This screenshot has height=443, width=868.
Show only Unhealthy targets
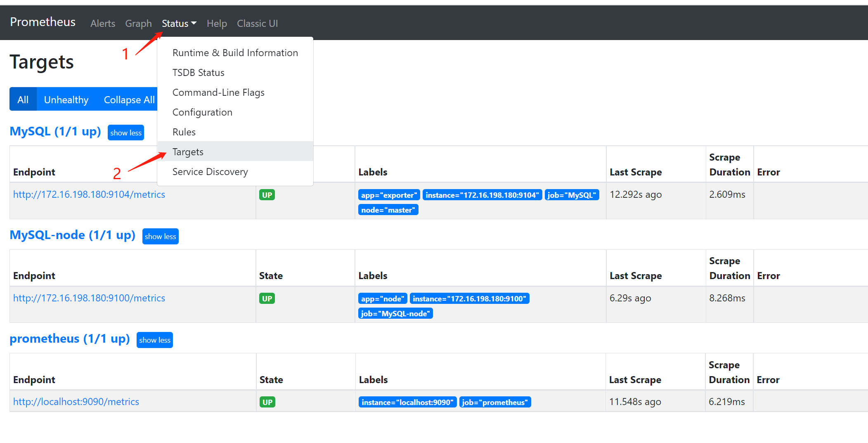[x=66, y=99]
